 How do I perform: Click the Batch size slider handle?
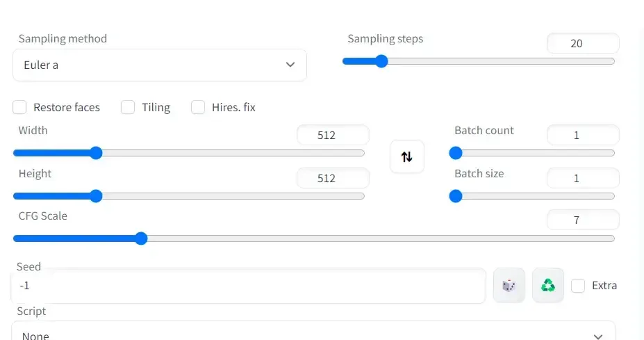point(456,196)
